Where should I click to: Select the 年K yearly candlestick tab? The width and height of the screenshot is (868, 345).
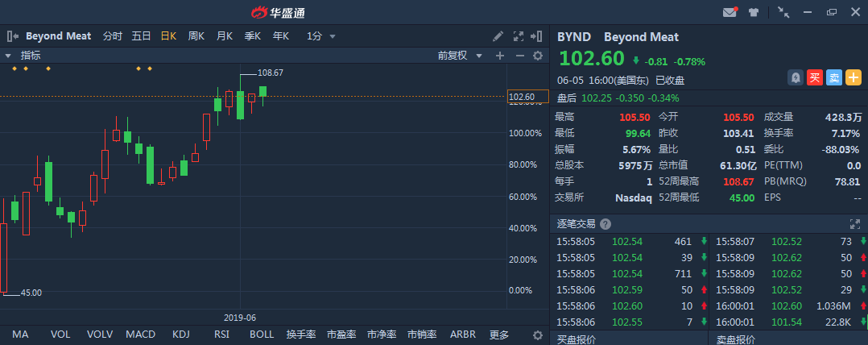281,36
